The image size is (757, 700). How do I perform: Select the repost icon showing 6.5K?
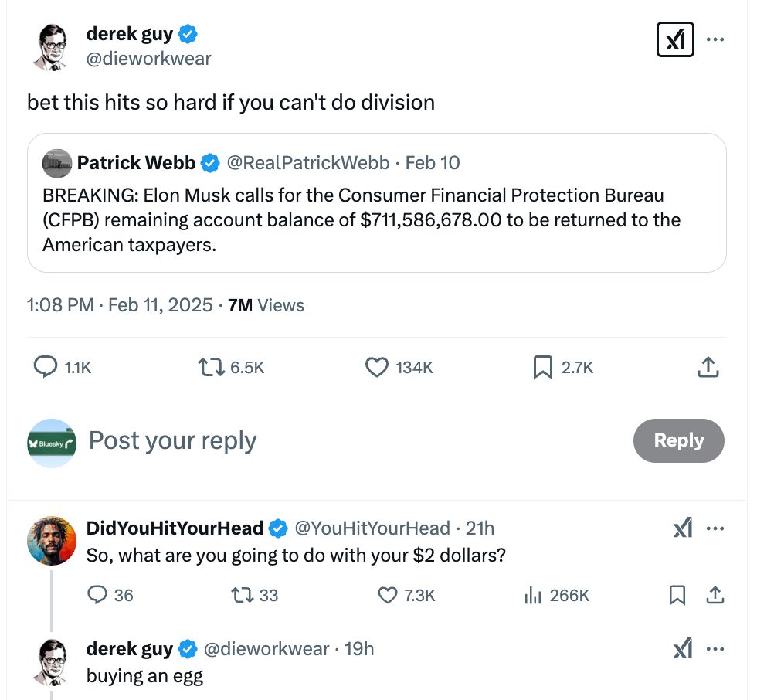(209, 367)
